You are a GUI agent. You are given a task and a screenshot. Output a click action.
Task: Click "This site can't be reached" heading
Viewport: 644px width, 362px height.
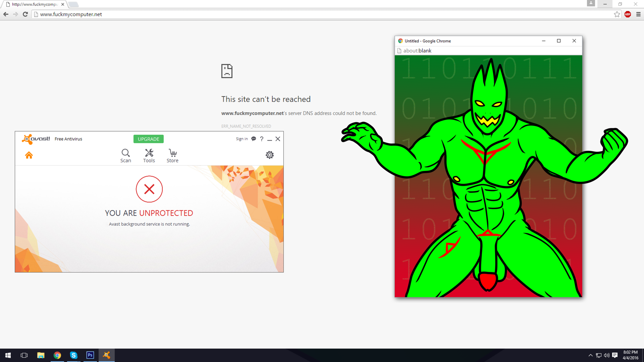click(x=266, y=99)
